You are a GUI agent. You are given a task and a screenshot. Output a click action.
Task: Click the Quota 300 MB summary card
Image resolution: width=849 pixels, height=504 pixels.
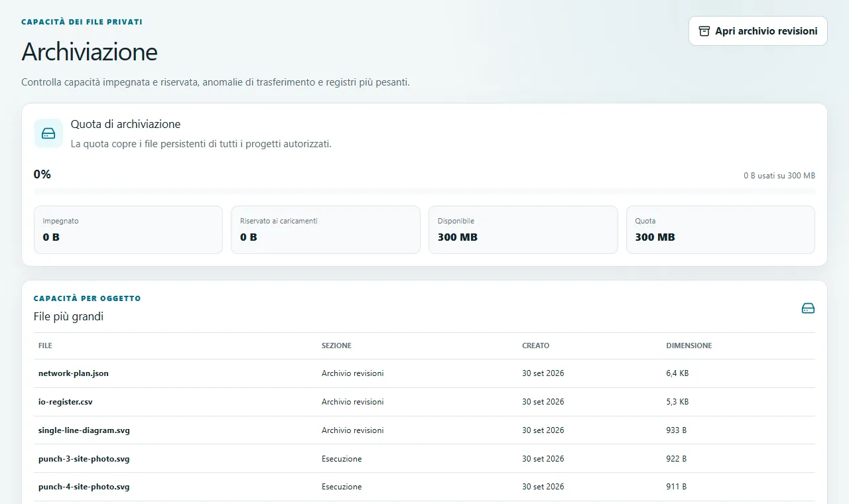pyautogui.click(x=720, y=229)
